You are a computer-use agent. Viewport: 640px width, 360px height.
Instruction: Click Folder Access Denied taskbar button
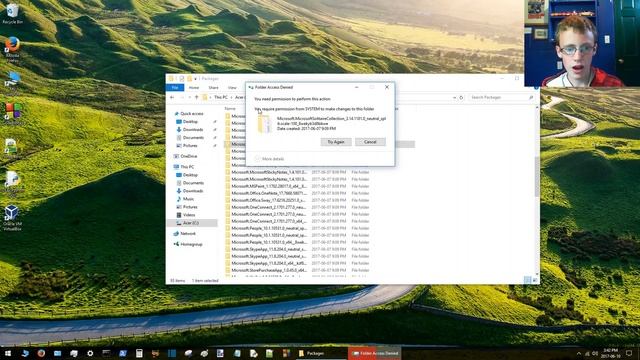[x=375, y=353]
